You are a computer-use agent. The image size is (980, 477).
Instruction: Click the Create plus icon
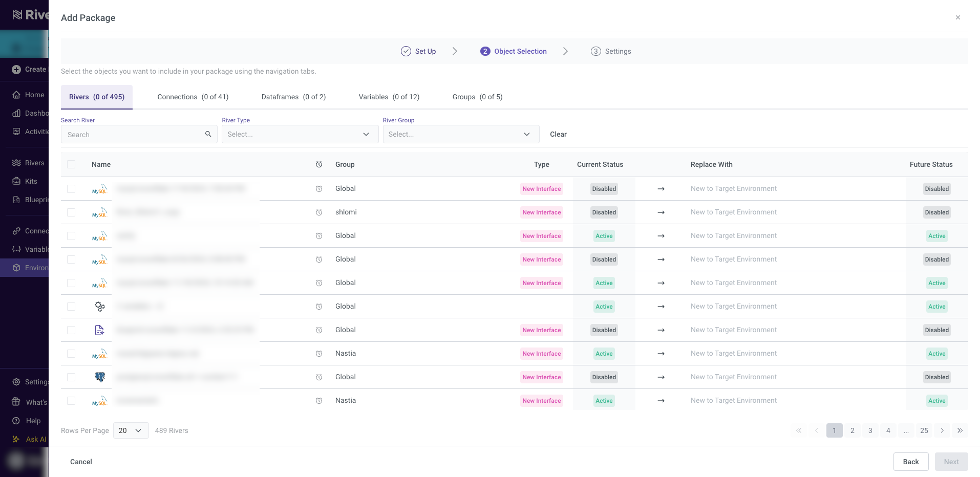16,69
